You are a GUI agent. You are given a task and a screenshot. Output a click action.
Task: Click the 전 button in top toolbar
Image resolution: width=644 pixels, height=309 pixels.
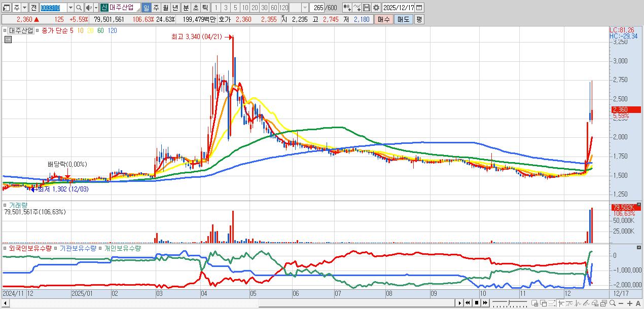point(33,8)
